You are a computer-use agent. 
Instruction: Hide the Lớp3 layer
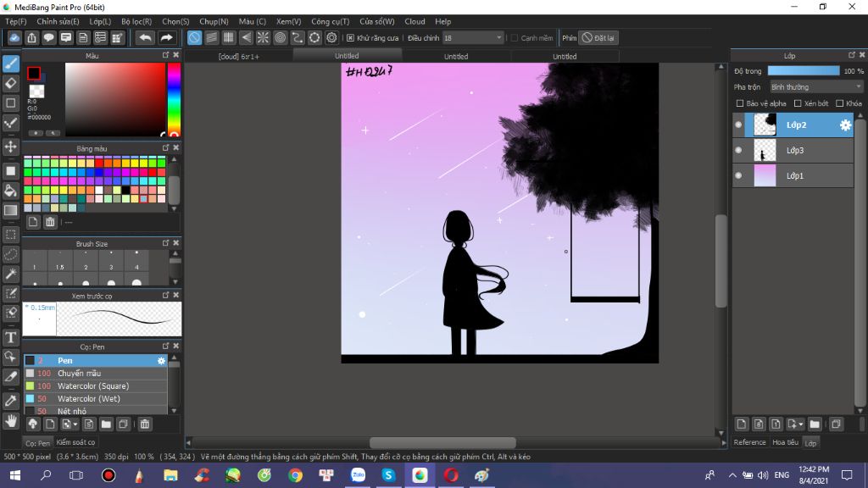pyautogui.click(x=738, y=150)
